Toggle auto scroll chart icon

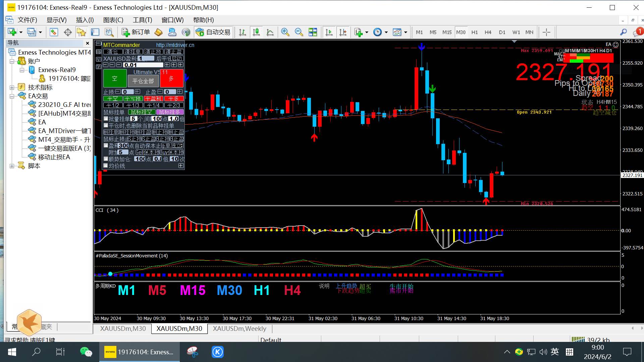point(329,32)
